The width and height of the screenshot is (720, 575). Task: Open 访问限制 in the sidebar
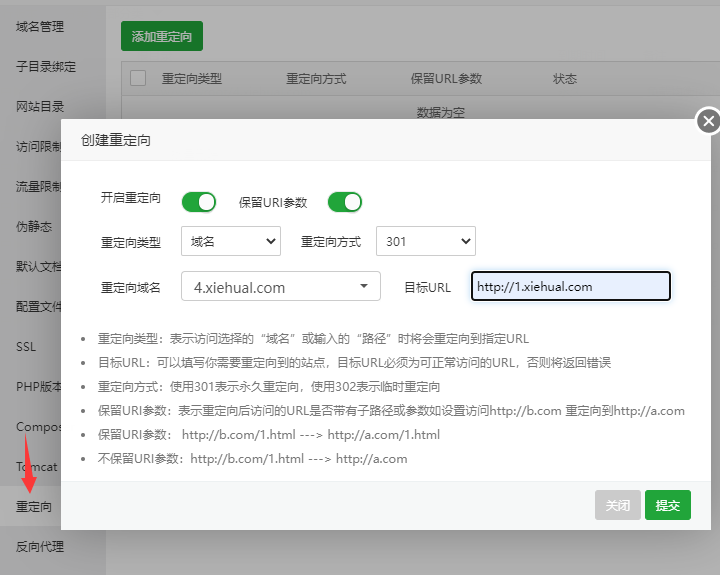(39, 147)
